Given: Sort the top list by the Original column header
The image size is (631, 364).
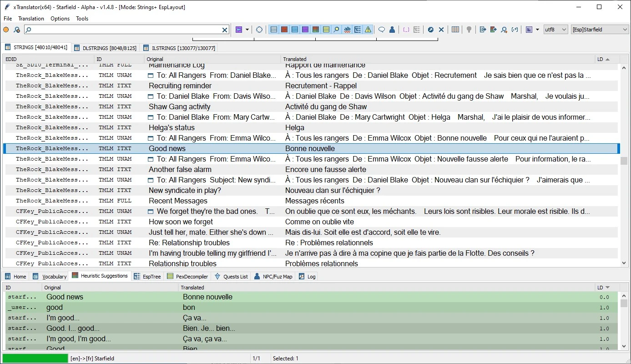Looking at the screenshot, I should 213,59.
